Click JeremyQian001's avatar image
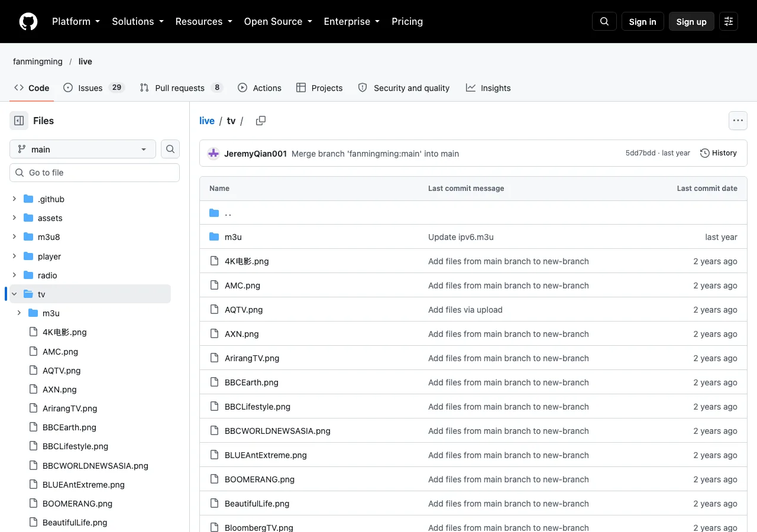Image resolution: width=757 pixels, height=532 pixels. pyautogui.click(x=213, y=154)
